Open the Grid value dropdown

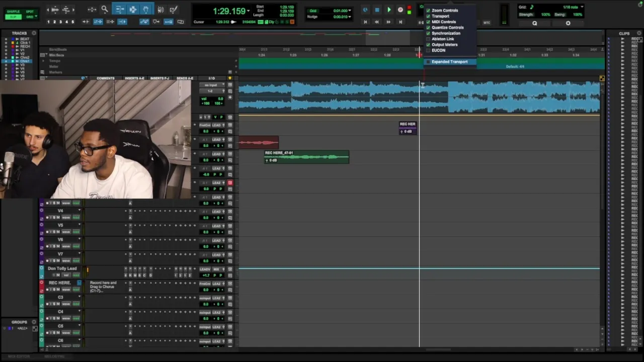[350, 11]
